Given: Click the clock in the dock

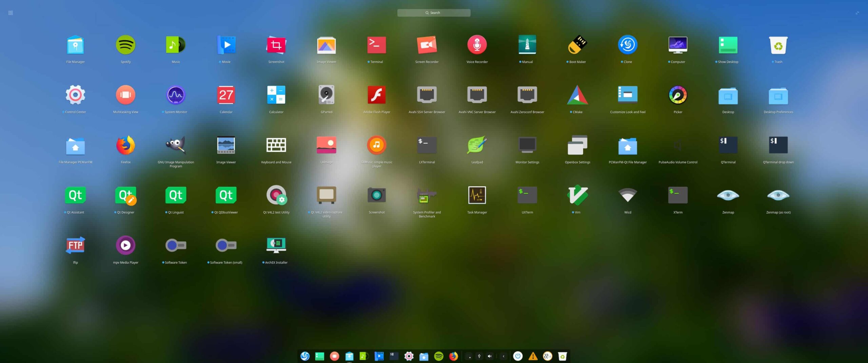Looking at the screenshot, I should coord(548,356).
